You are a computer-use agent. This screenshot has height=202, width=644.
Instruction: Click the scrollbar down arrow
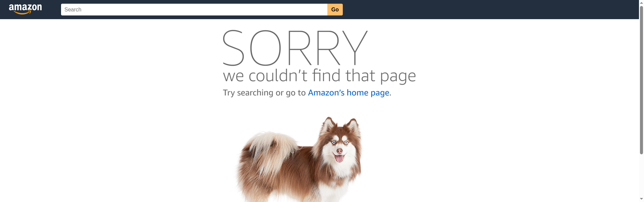pos(641,199)
